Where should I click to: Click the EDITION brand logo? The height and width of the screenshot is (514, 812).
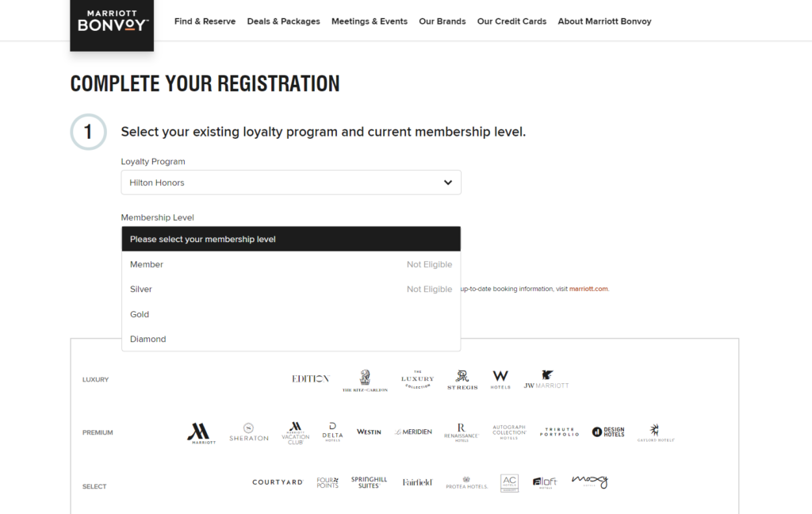[310, 379]
